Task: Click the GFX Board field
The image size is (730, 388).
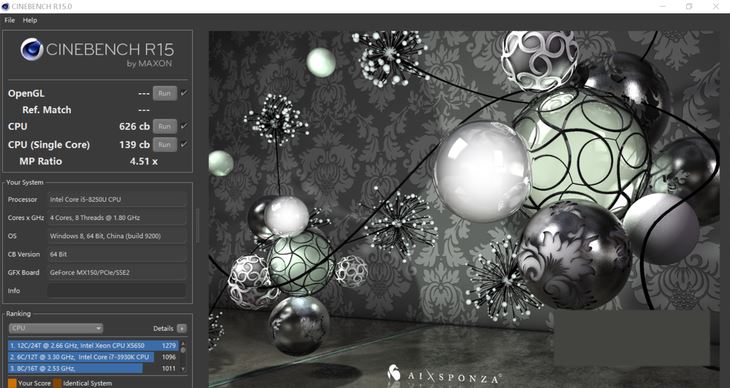Action: (x=117, y=272)
